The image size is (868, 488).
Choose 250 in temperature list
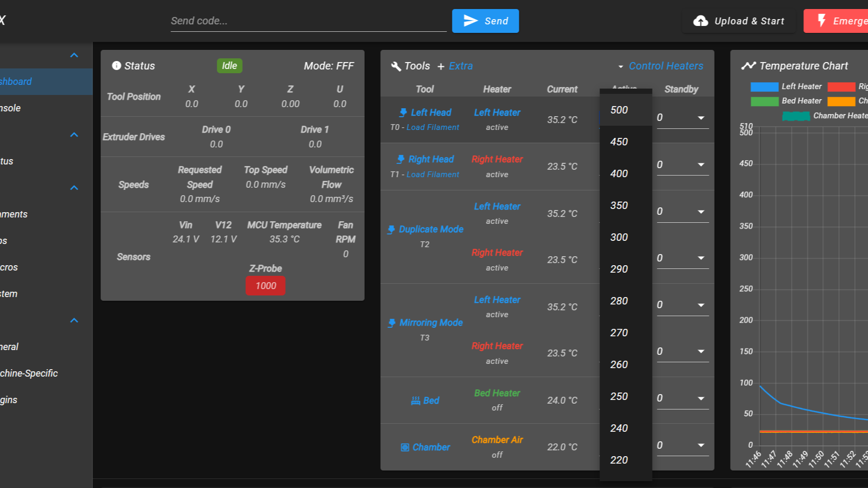626,396
